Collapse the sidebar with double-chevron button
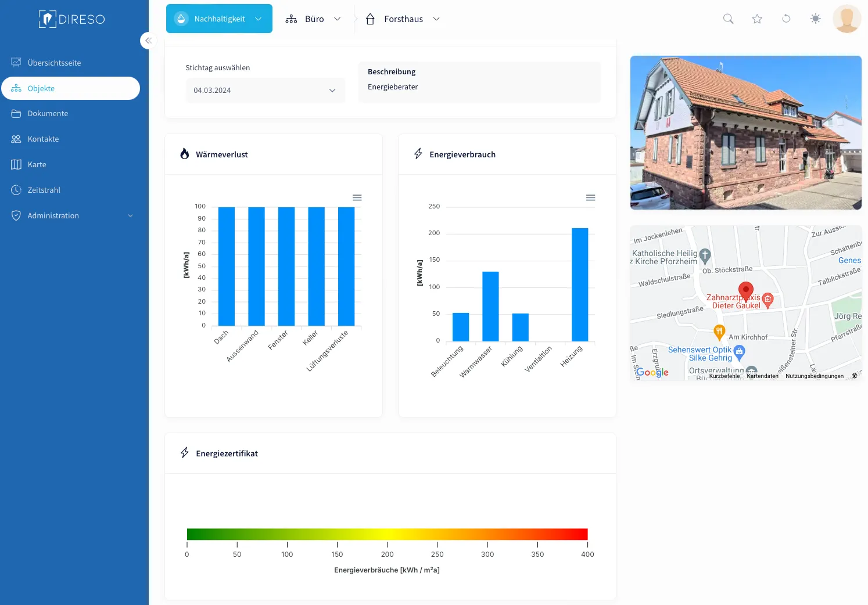 pos(148,41)
